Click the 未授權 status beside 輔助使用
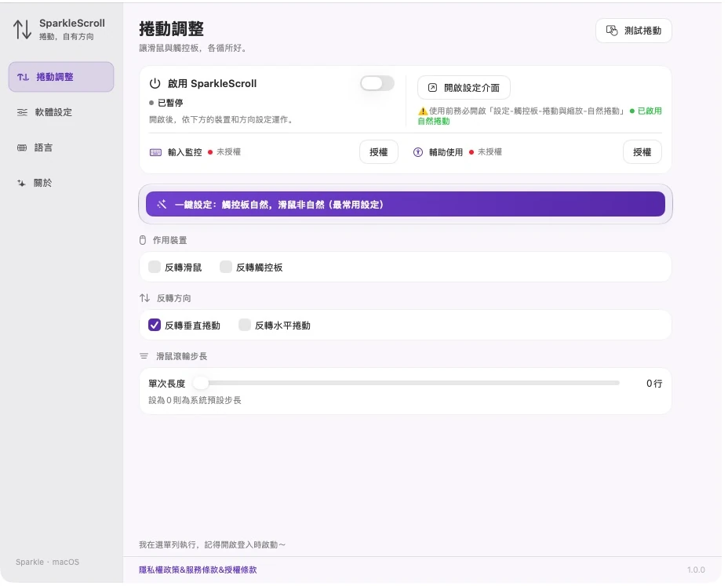The width and height of the screenshot is (728, 586). 490,152
